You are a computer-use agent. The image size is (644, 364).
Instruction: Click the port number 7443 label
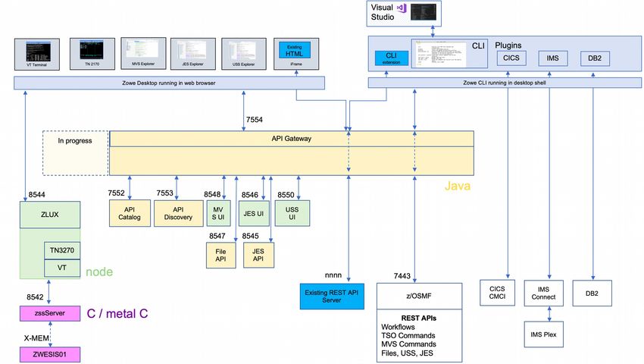pos(402,276)
